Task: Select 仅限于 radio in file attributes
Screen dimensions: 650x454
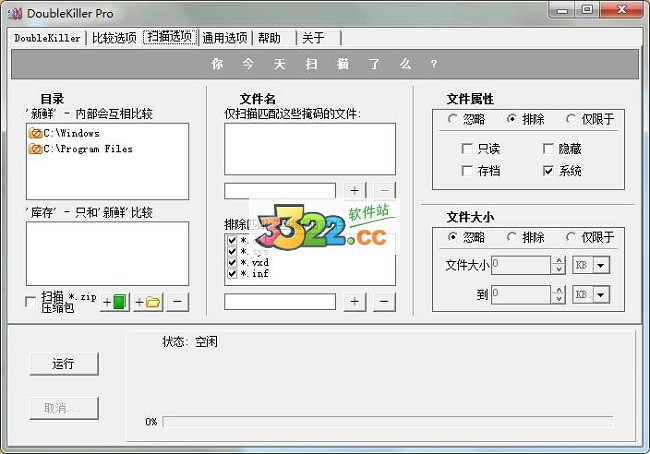Action: (x=571, y=119)
